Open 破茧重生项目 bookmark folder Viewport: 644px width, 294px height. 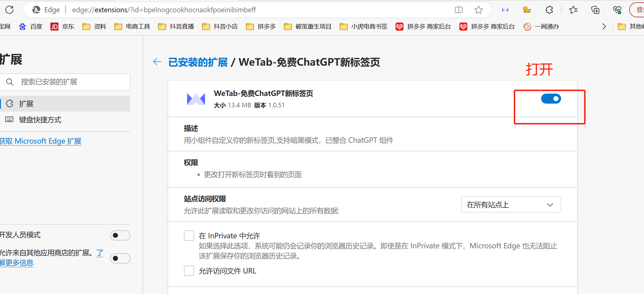(x=307, y=27)
